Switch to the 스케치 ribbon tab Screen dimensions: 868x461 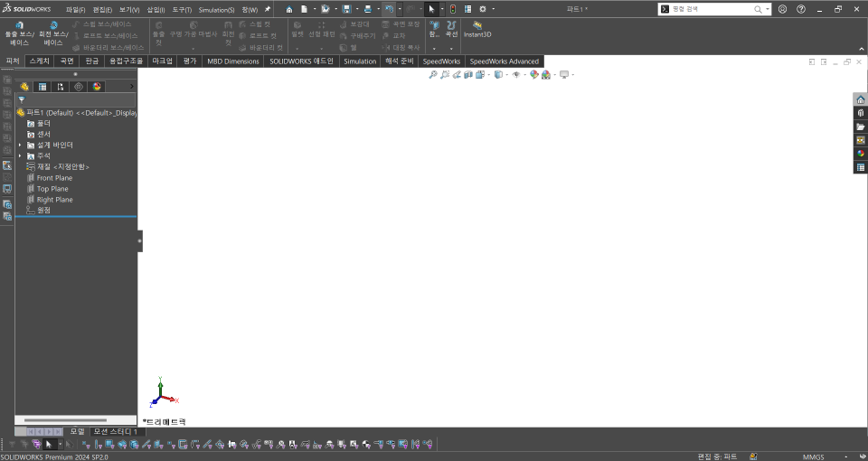click(39, 61)
